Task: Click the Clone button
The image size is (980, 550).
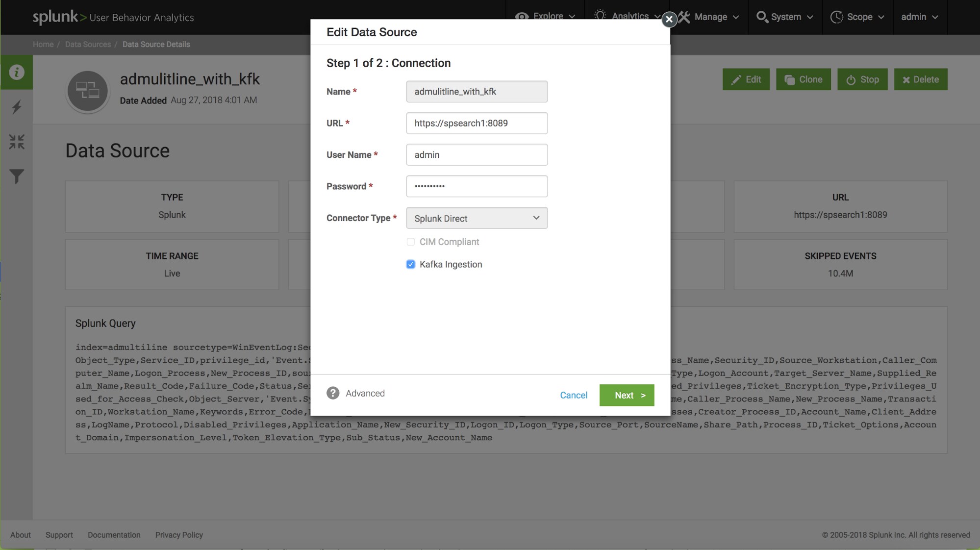Action: pos(804,79)
